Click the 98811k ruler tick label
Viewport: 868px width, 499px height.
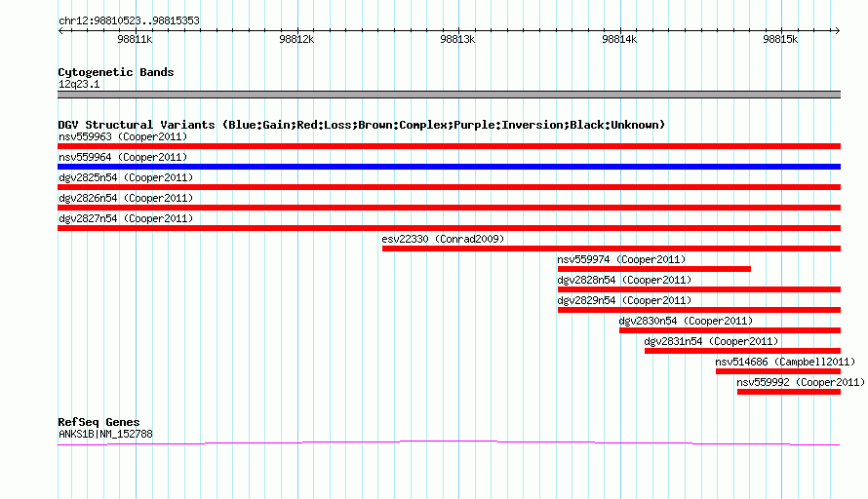coord(135,39)
